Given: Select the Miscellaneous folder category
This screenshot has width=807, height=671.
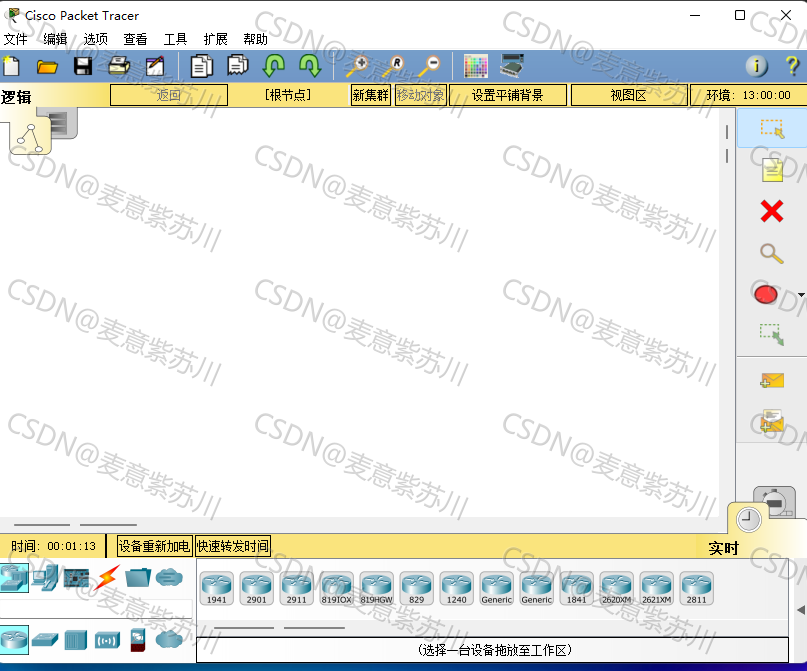Looking at the screenshot, I should click(x=138, y=577).
